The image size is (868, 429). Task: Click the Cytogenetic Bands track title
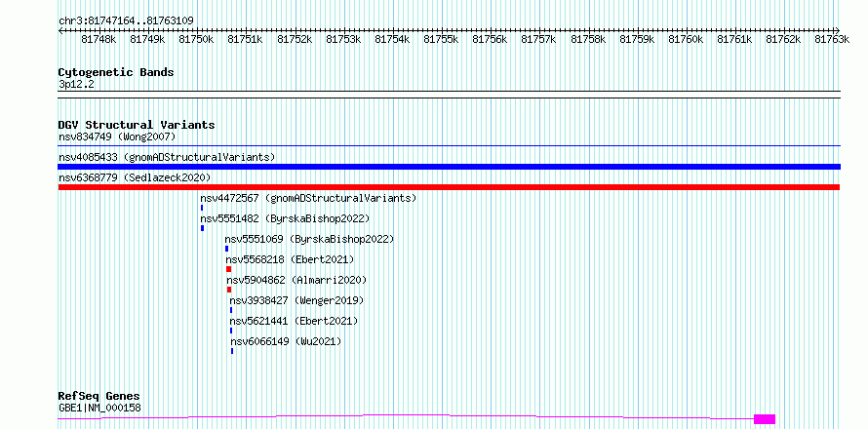pyautogui.click(x=116, y=72)
